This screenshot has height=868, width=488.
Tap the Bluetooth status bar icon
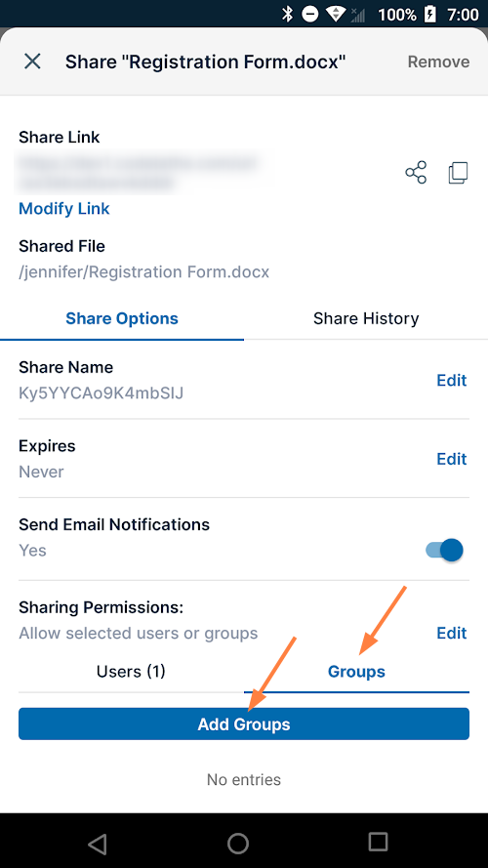(287, 14)
